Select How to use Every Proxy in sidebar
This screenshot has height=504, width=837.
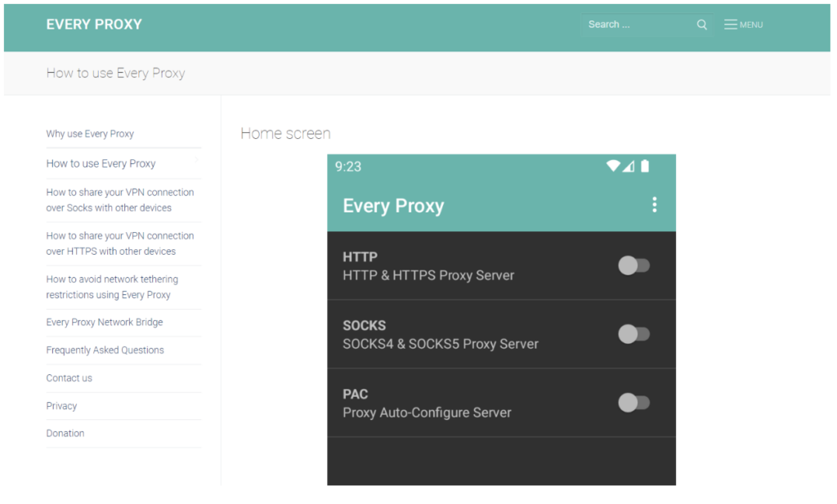point(101,163)
